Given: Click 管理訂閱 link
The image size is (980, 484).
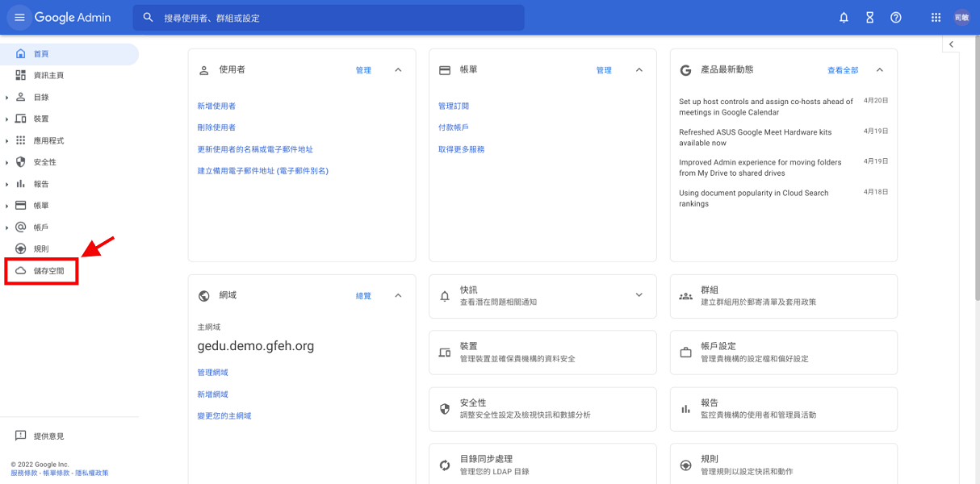Looking at the screenshot, I should 454,106.
